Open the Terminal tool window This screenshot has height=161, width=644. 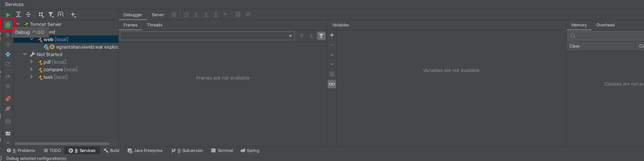tap(222, 150)
